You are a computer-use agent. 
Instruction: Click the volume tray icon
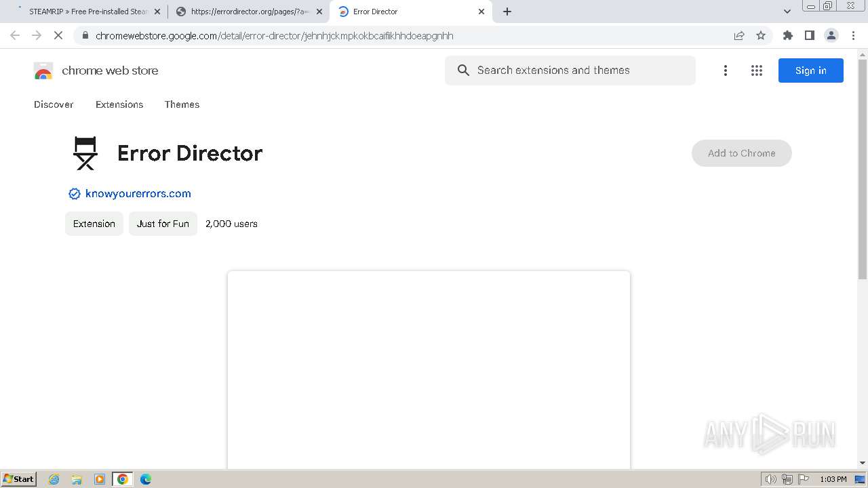771,479
